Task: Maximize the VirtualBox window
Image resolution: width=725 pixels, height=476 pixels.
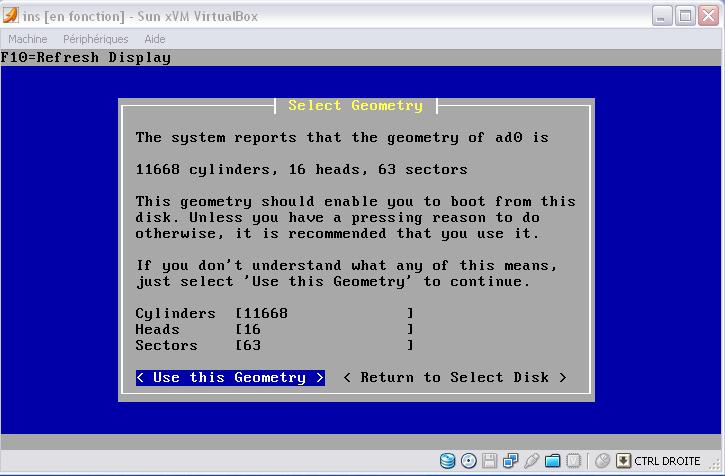Action: (685, 16)
